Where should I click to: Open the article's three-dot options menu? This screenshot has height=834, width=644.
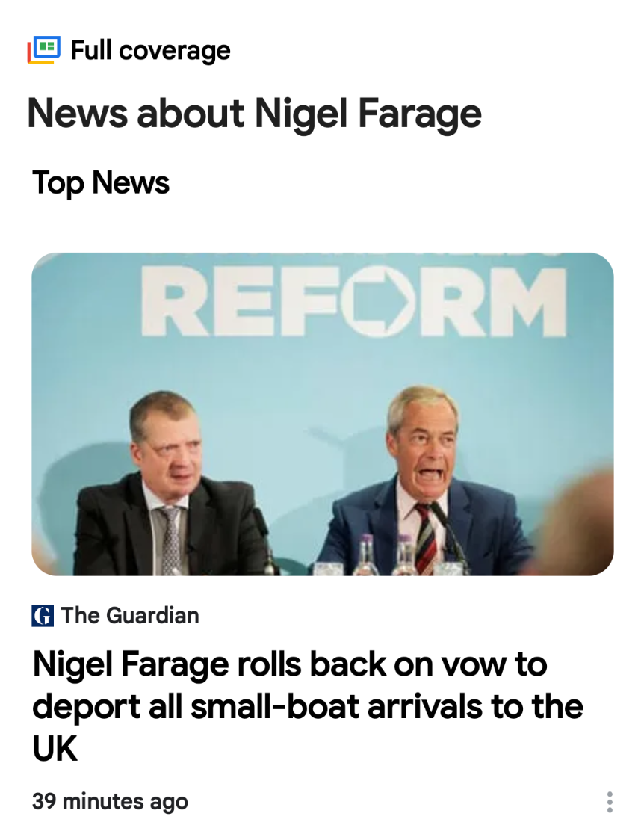(x=610, y=802)
